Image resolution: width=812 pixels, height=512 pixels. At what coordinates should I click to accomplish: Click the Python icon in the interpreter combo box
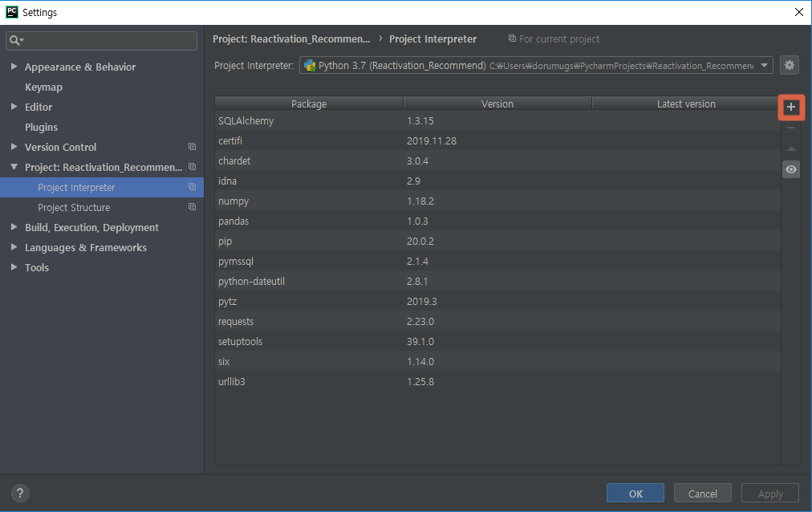coord(310,66)
